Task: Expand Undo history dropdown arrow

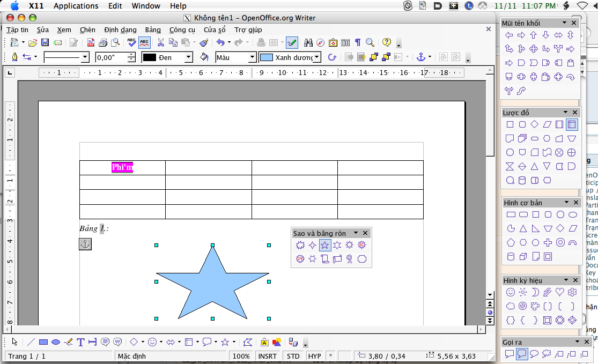Action: point(229,42)
